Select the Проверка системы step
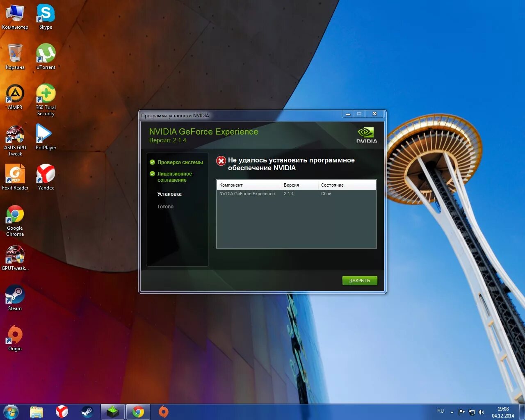The image size is (525, 420). point(176,162)
